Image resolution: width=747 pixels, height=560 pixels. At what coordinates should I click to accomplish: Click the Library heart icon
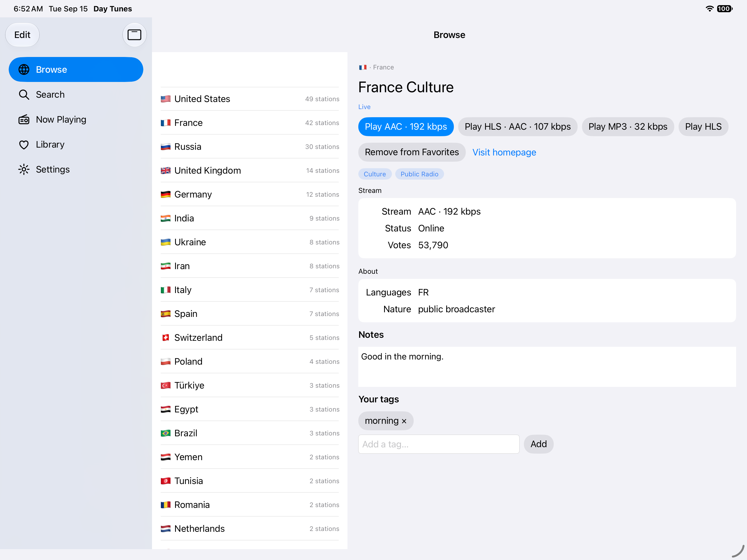click(x=24, y=144)
